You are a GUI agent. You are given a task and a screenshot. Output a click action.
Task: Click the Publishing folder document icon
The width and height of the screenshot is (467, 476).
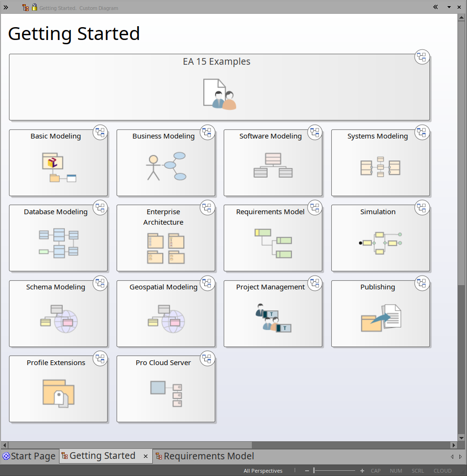tap(381, 318)
